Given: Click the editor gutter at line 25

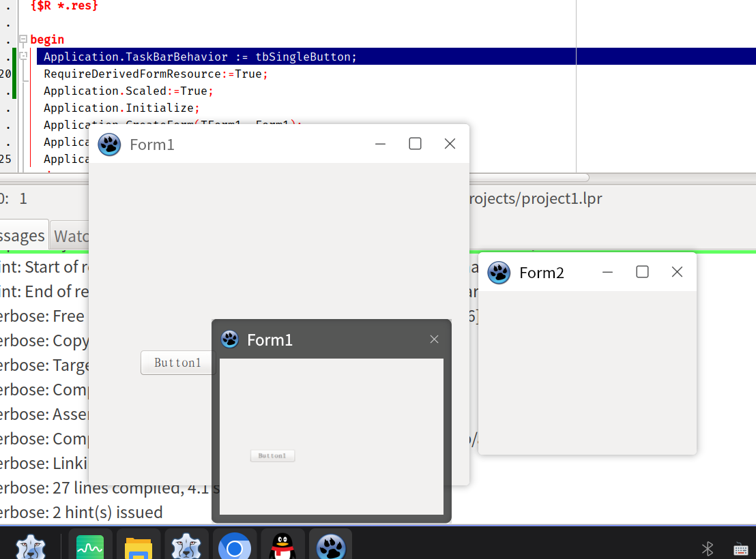Looking at the screenshot, I should point(5,159).
